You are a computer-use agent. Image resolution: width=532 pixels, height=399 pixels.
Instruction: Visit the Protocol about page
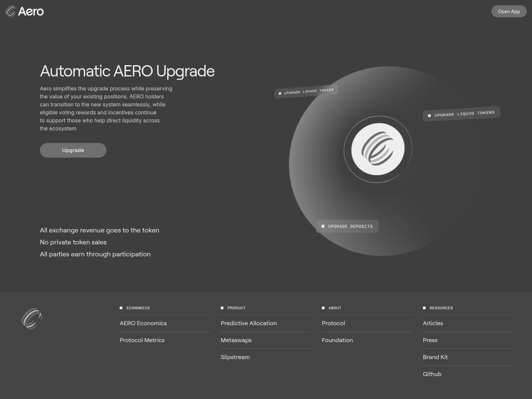tap(333, 323)
